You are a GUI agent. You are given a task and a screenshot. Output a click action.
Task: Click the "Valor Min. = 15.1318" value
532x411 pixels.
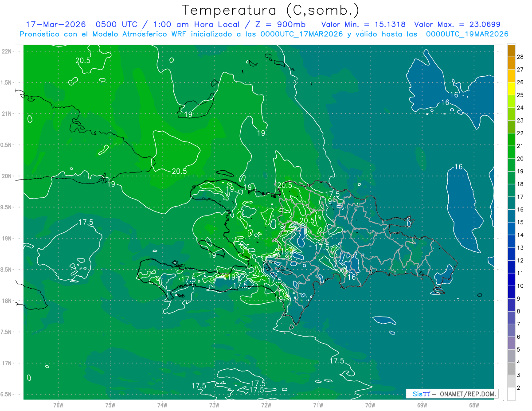pyautogui.click(x=364, y=25)
